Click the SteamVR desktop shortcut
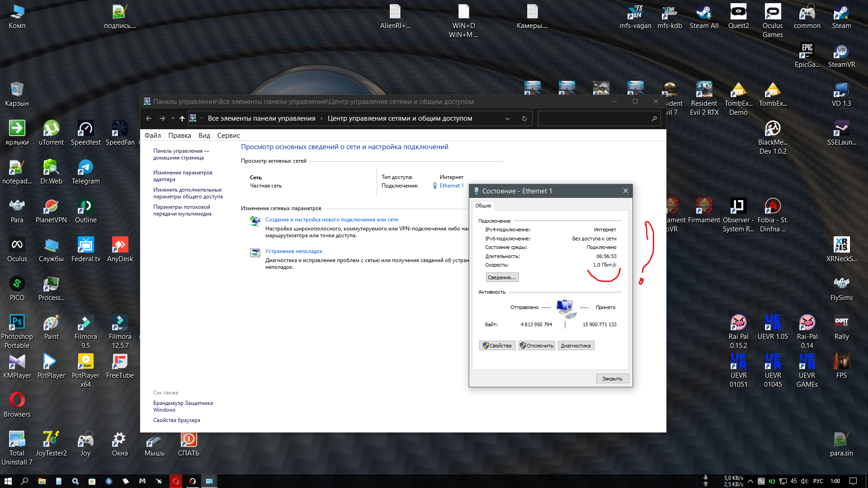 (841, 56)
